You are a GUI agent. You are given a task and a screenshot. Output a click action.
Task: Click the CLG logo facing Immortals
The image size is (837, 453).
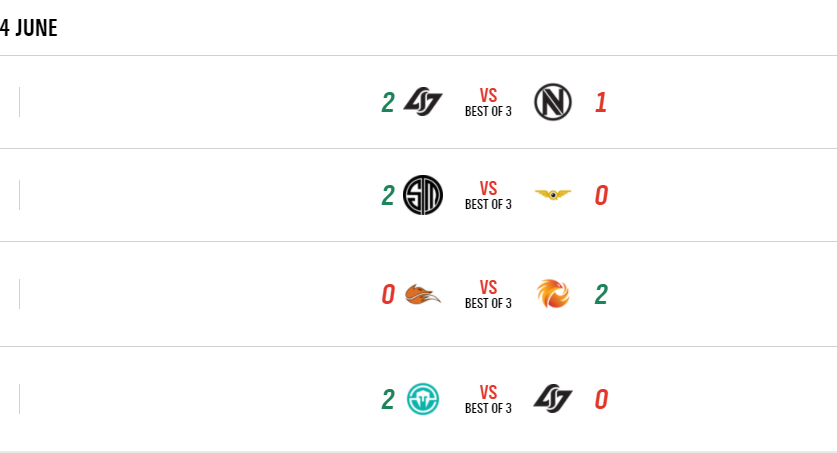553,400
